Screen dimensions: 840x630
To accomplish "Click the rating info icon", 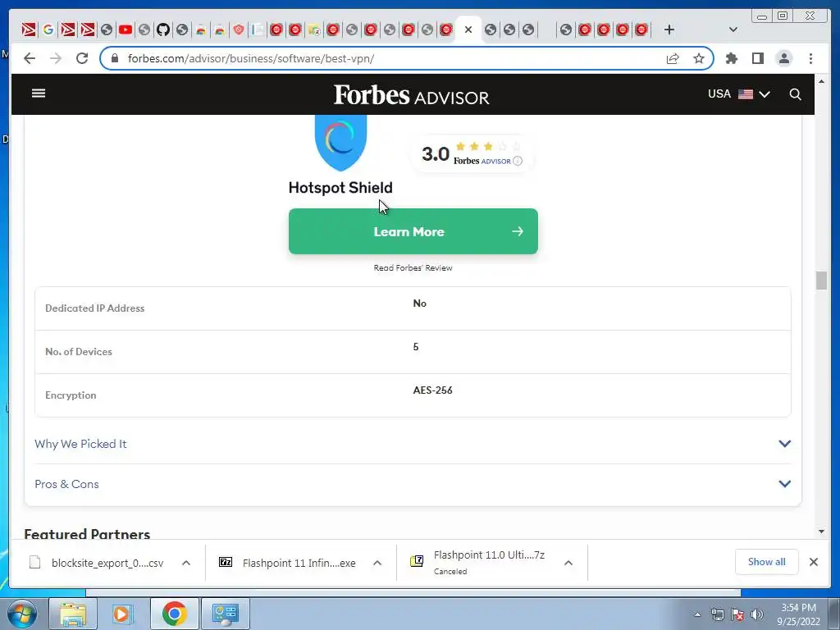I will click(518, 161).
